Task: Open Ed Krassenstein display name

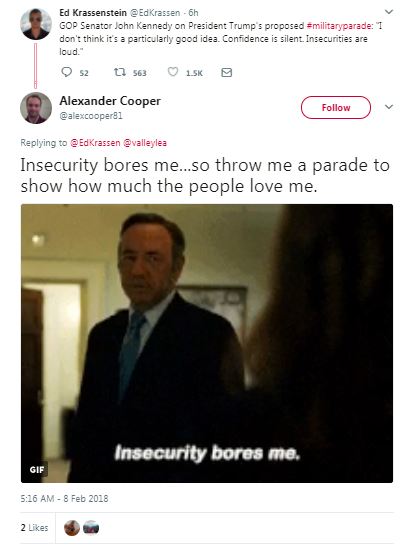Action: [93, 13]
